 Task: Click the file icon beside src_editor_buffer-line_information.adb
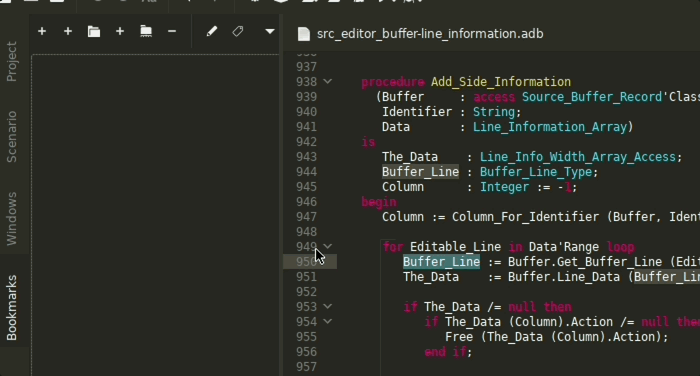pos(304,34)
